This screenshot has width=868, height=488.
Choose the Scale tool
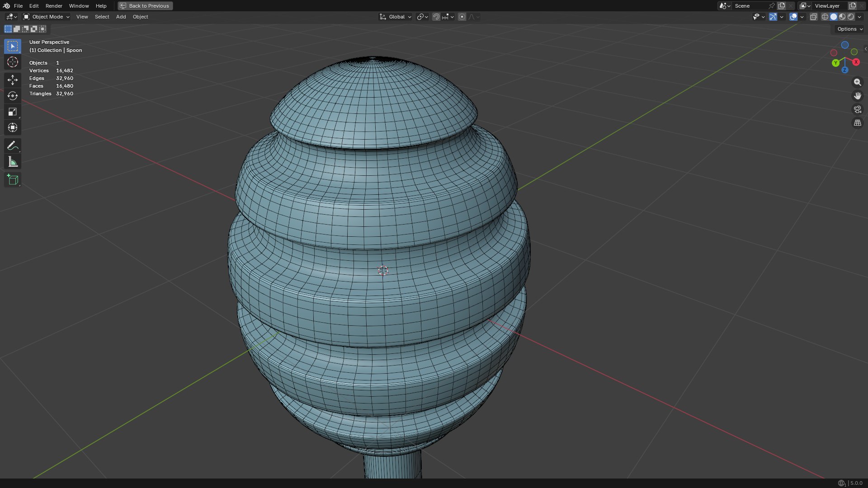click(13, 112)
